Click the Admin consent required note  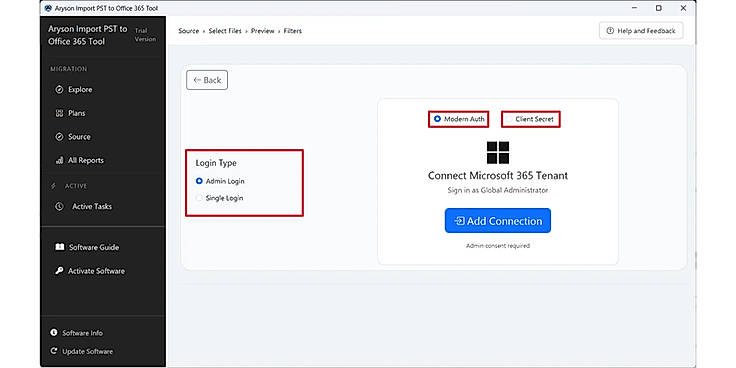498,245
